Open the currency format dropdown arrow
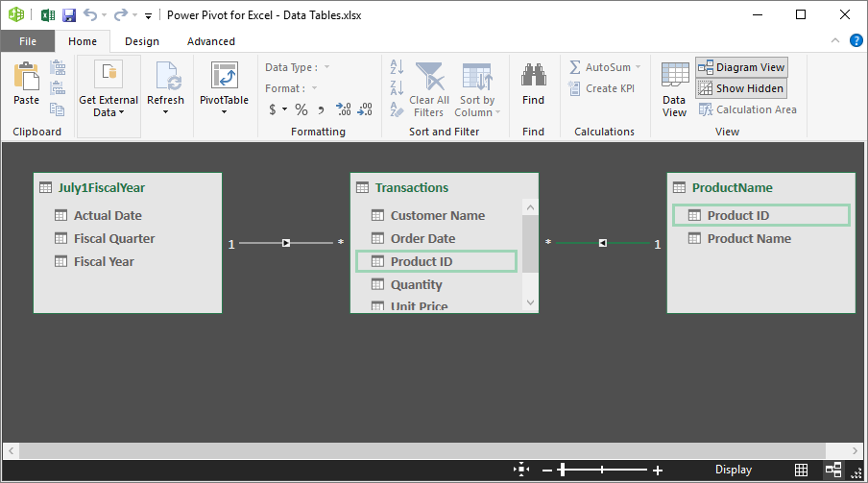Image resolution: width=868 pixels, height=483 pixels. [284, 109]
